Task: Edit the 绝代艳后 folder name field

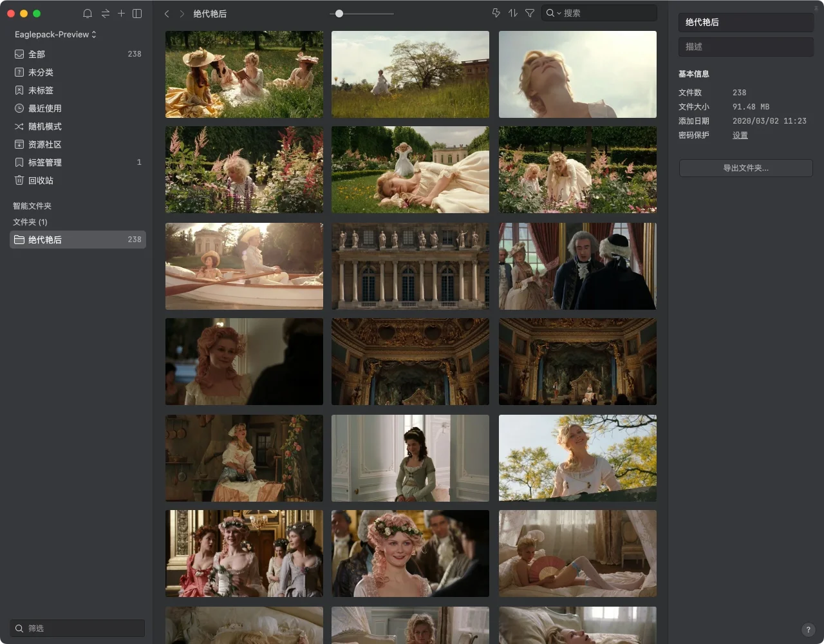Action: click(x=746, y=22)
